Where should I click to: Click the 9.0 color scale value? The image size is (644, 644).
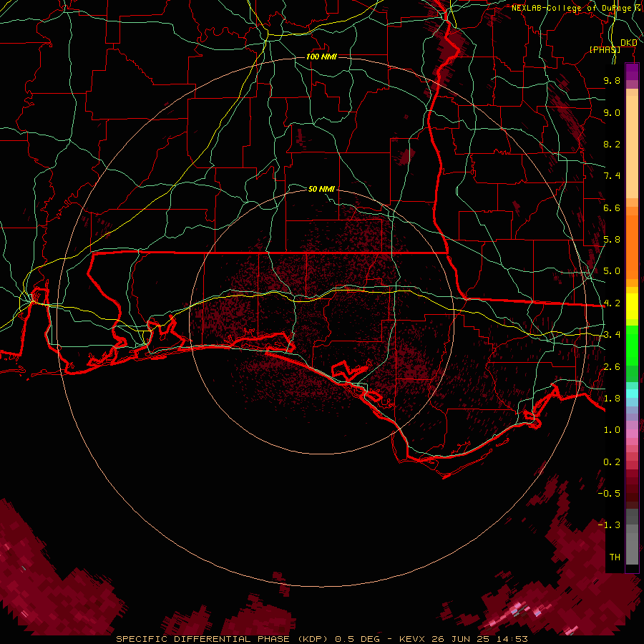tap(612, 112)
